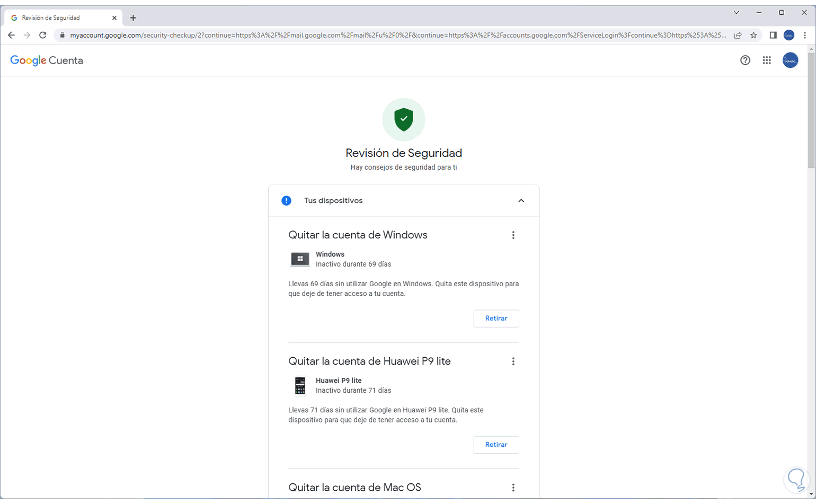Go back to the previous page
The image size is (816, 504).
click(11, 35)
